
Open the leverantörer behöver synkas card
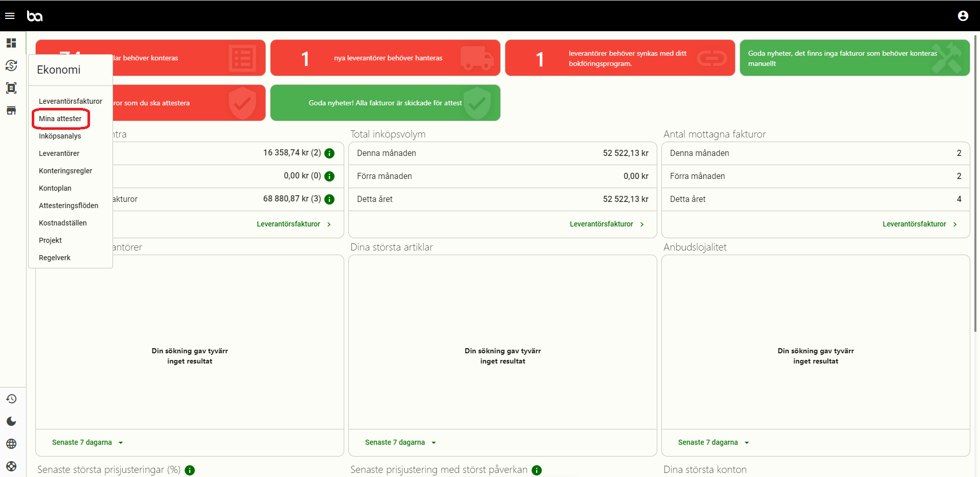[x=620, y=58]
